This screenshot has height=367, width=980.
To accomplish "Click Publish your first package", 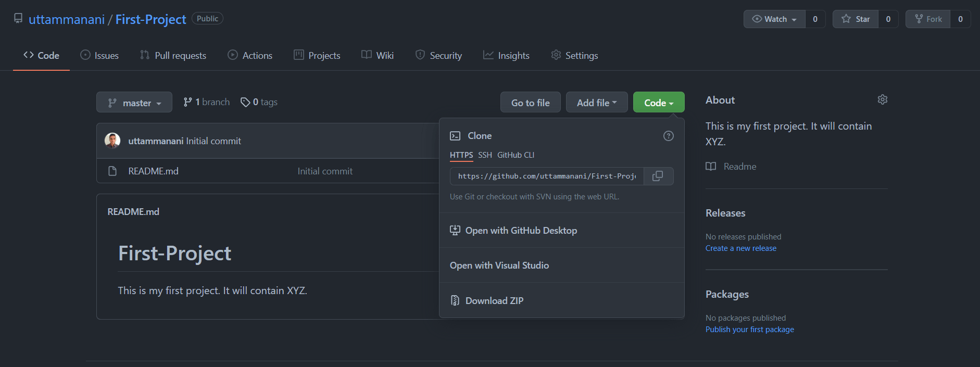I will click(750, 330).
